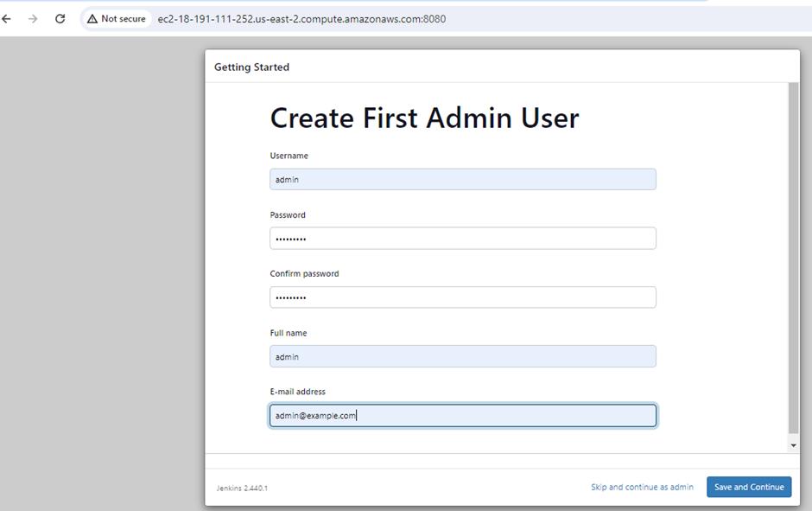Click the Getting Started dialog title
The width and height of the screenshot is (812, 511).
pyautogui.click(x=251, y=67)
